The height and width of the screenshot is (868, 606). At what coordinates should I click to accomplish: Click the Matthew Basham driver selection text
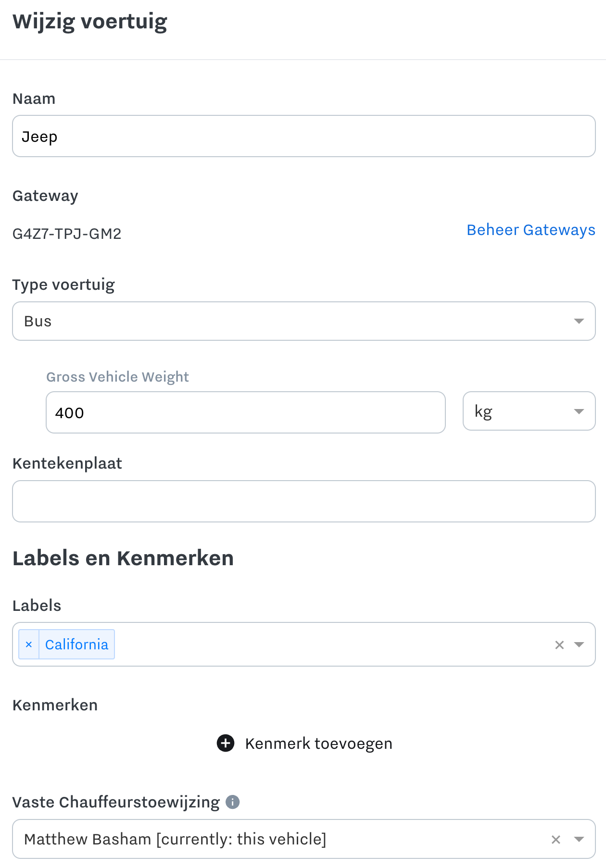coord(175,839)
